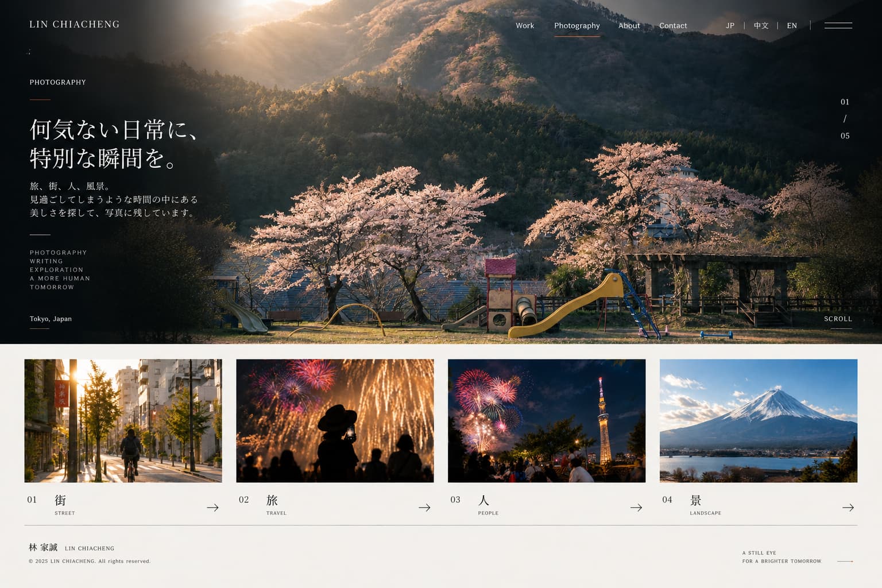Viewport: 882px width, 588px height.
Task: Click the Tokyo, Japan location text
Action: pyautogui.click(x=51, y=319)
